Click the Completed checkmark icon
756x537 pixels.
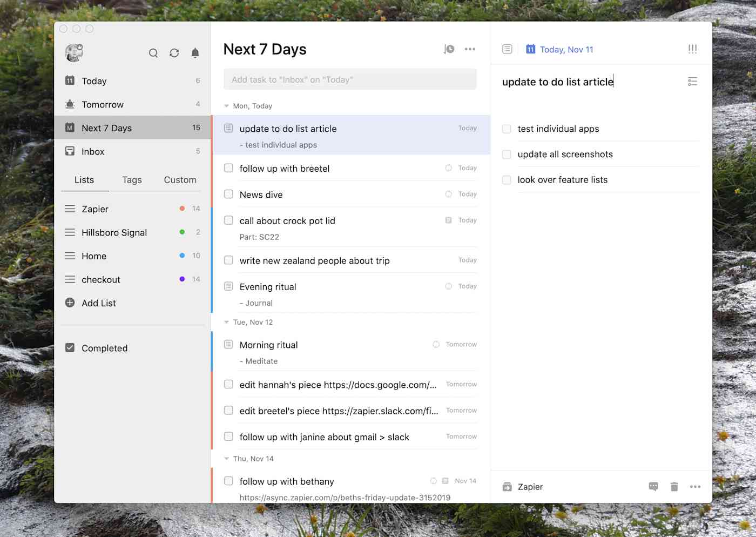point(70,348)
